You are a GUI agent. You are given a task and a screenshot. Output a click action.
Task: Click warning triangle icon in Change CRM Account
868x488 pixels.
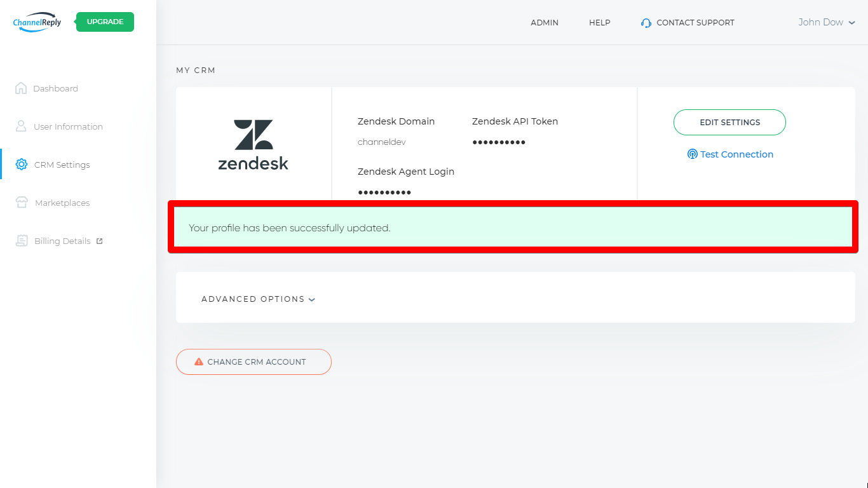[x=199, y=362]
